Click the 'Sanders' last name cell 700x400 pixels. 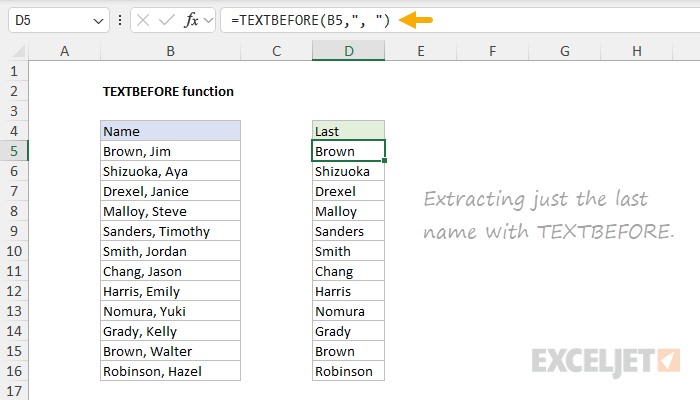(348, 231)
